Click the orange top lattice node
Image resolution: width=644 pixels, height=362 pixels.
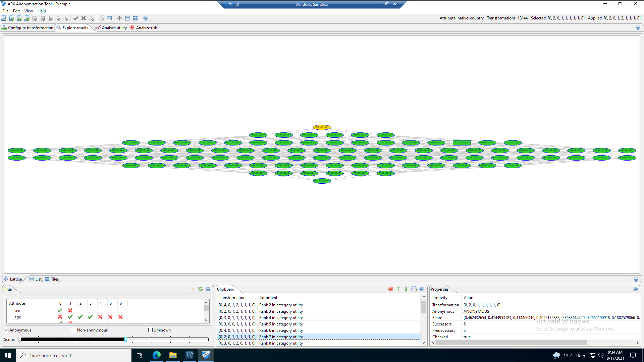(322, 127)
